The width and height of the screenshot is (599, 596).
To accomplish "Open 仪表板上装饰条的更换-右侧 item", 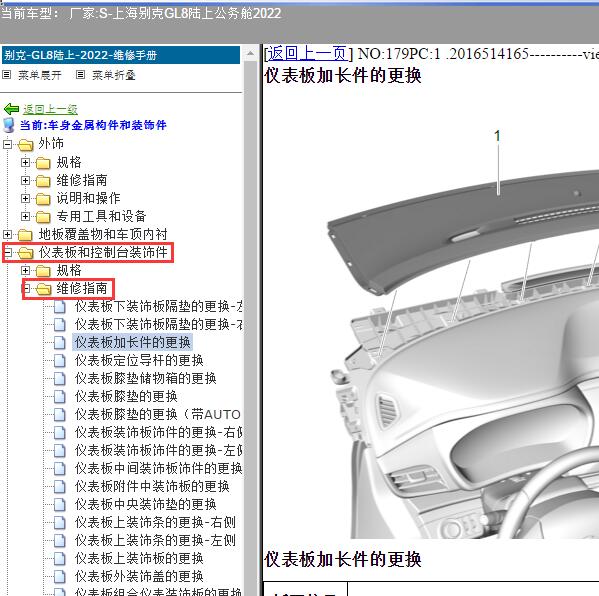I will pyautogui.click(x=155, y=522).
